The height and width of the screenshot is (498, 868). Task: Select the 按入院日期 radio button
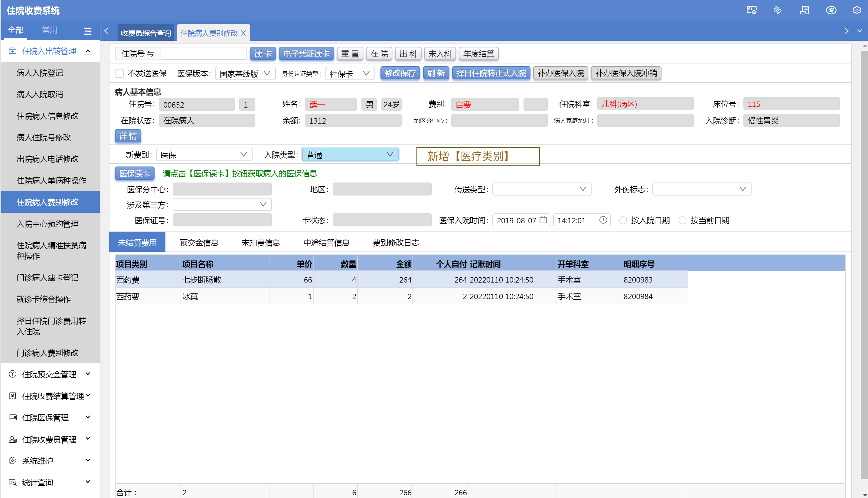point(623,220)
